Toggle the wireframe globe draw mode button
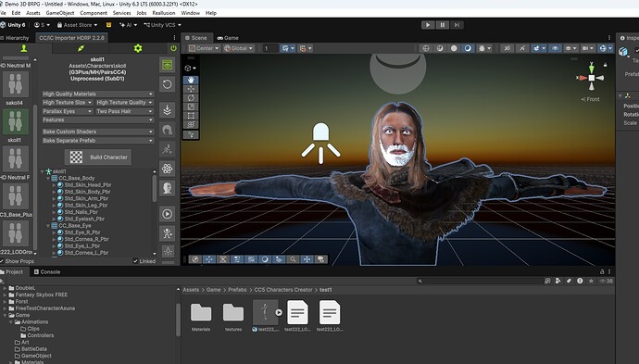Viewport: 639px width, 364px height. (x=426, y=48)
